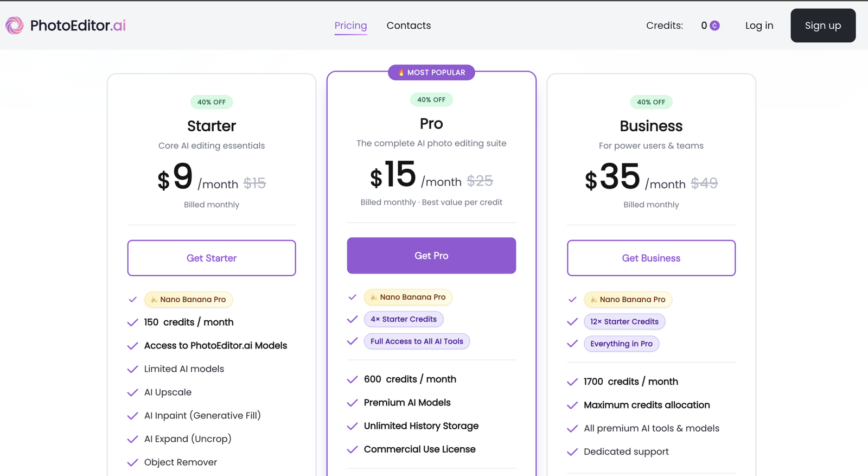Click the 12× Starter Credits badge
868x476 pixels.
(624, 321)
